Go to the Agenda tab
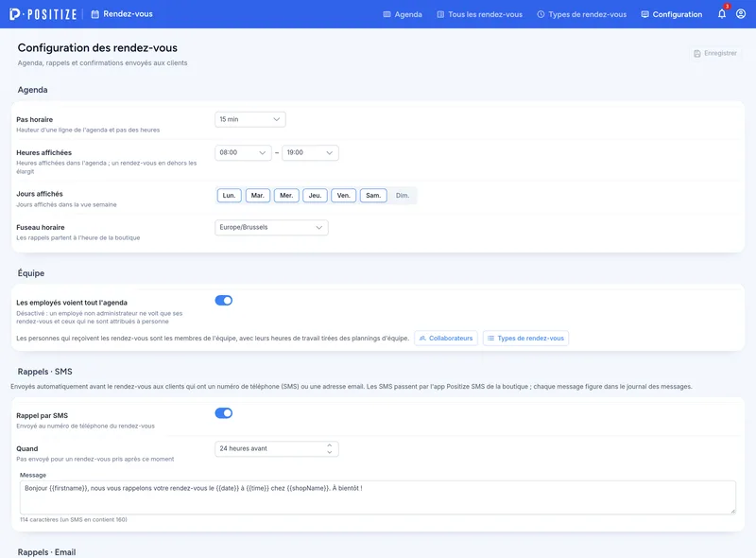The image size is (756, 558). pos(403,14)
